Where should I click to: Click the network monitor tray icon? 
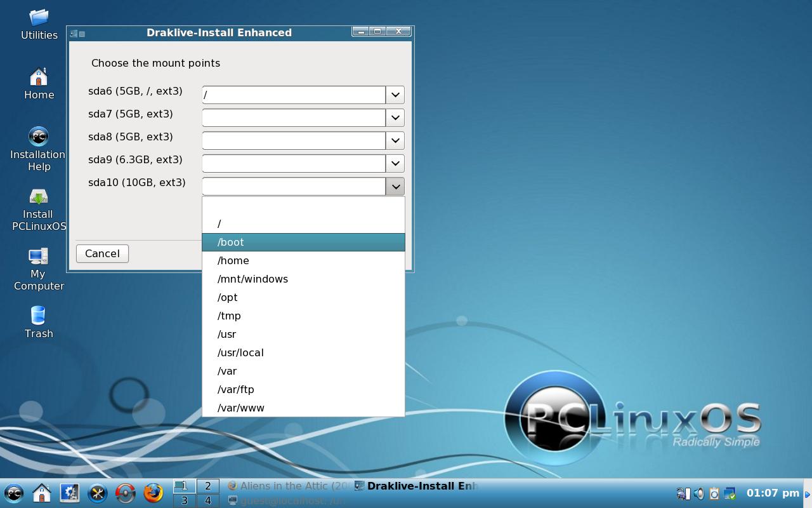683,493
